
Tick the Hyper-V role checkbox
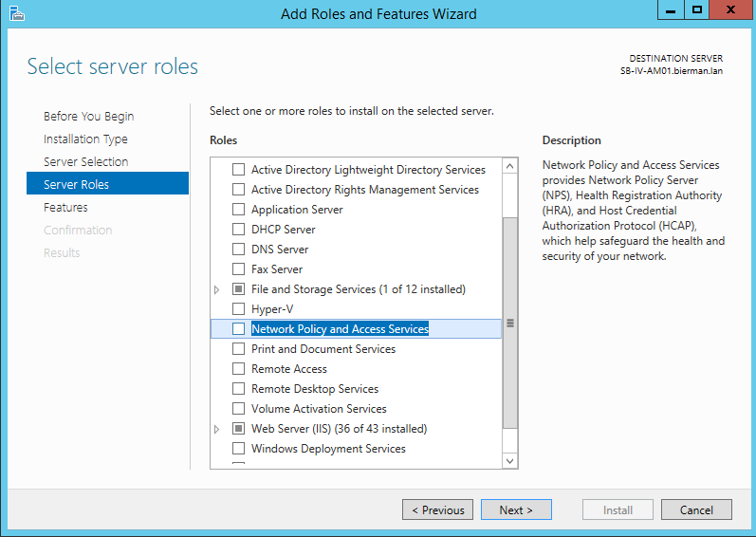(x=239, y=308)
